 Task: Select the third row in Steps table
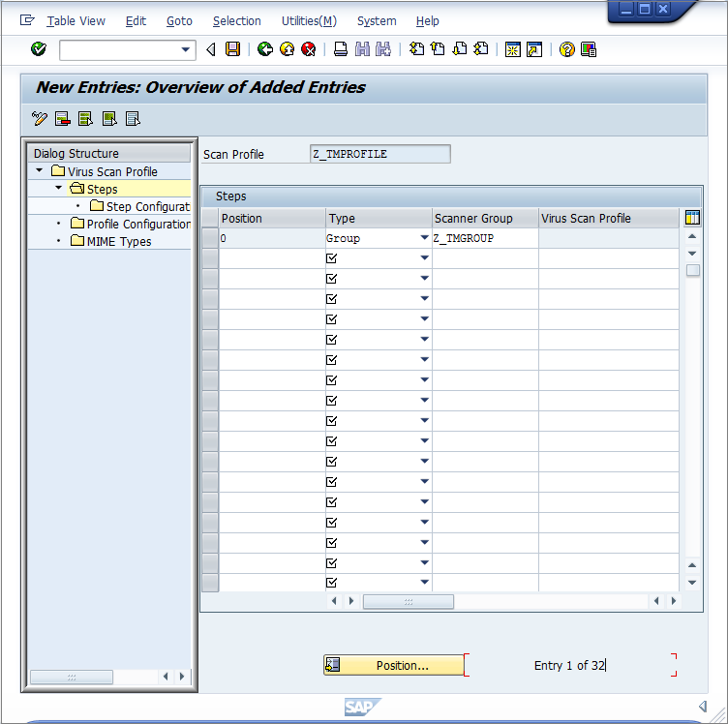point(210,279)
